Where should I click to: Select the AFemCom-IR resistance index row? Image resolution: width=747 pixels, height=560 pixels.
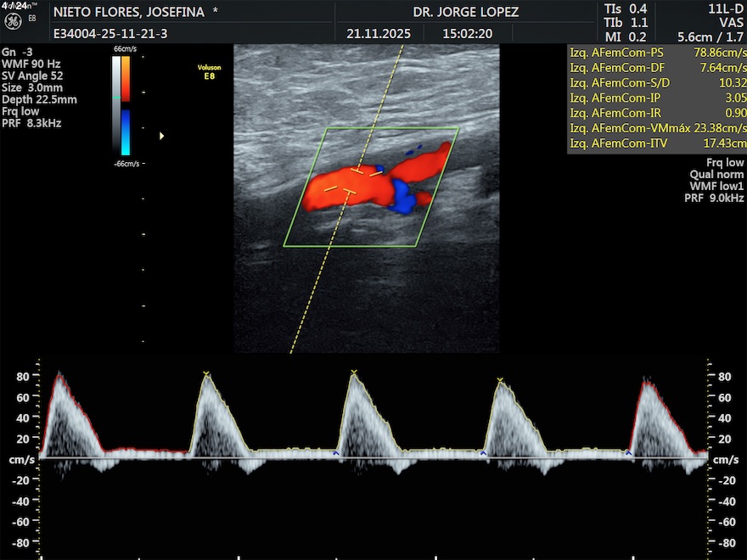(656, 113)
